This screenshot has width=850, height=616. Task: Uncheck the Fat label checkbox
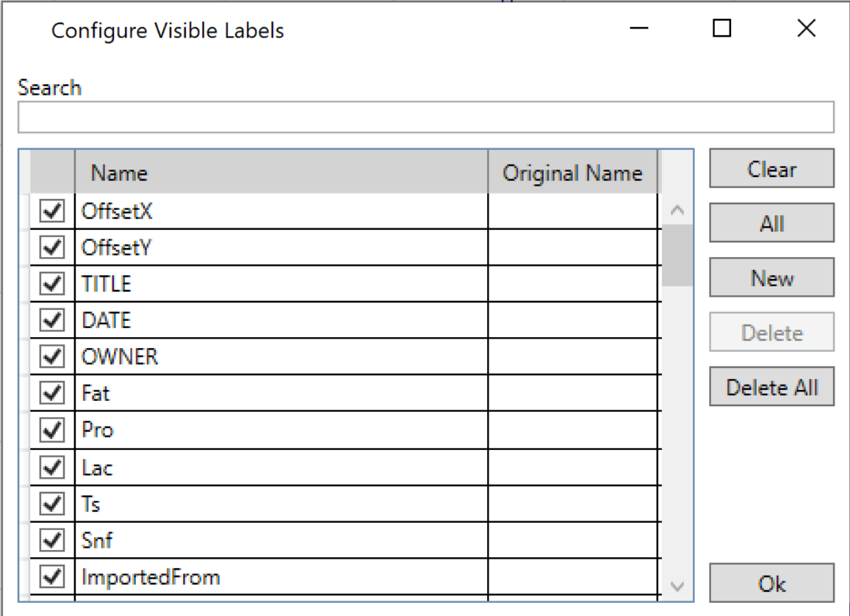click(51, 394)
